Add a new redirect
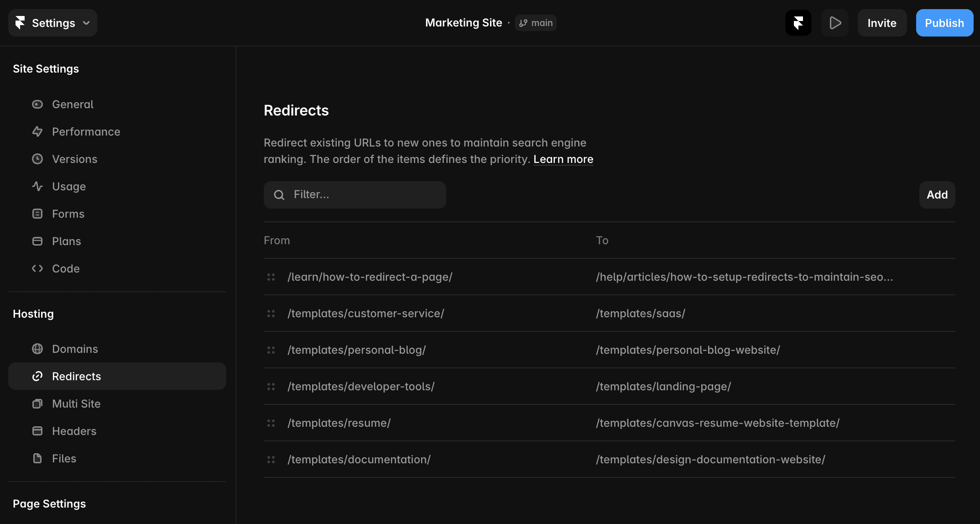The height and width of the screenshot is (524, 980). pyautogui.click(x=937, y=195)
